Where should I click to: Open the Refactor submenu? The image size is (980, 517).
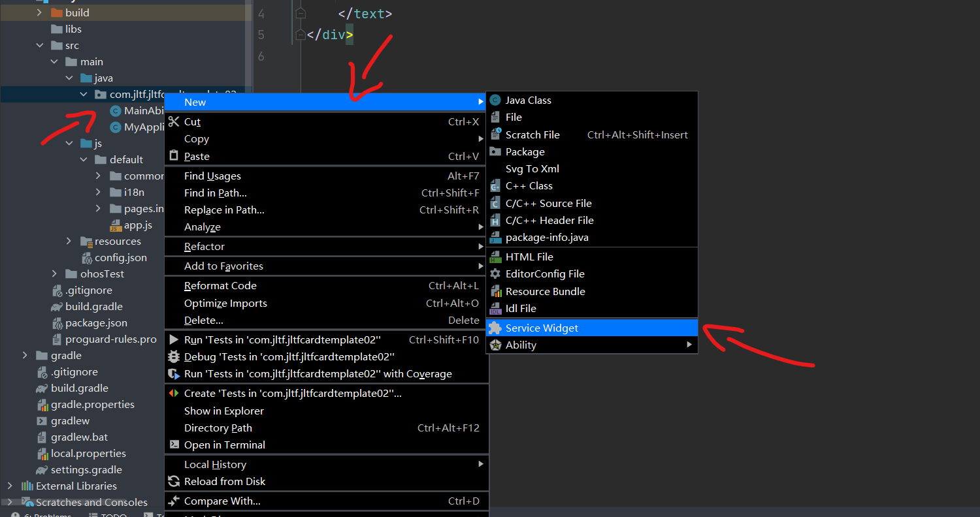tap(204, 247)
